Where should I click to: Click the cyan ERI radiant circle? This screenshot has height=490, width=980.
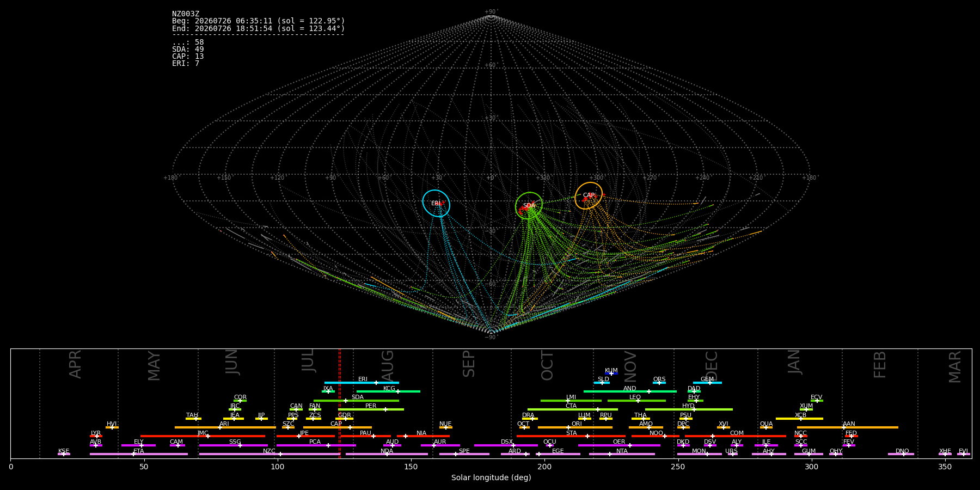436,203
